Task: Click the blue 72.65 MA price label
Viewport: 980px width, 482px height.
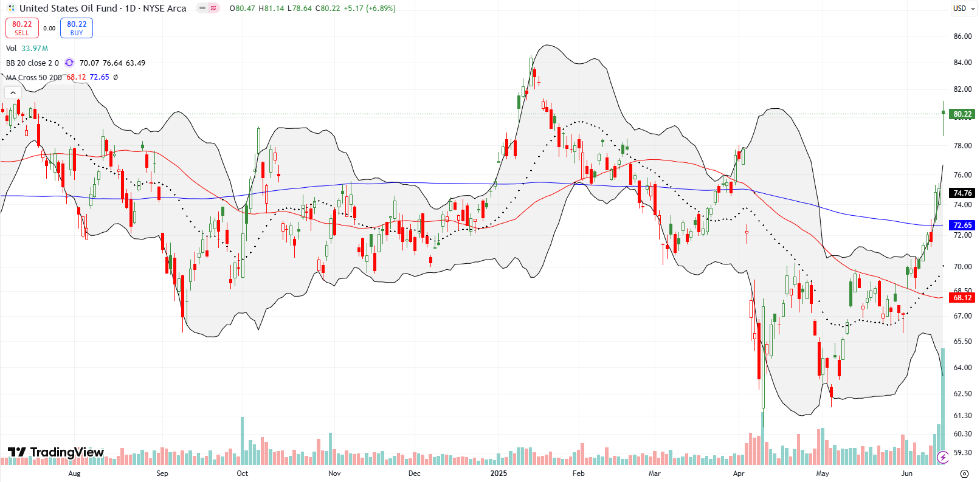Action: click(x=962, y=226)
